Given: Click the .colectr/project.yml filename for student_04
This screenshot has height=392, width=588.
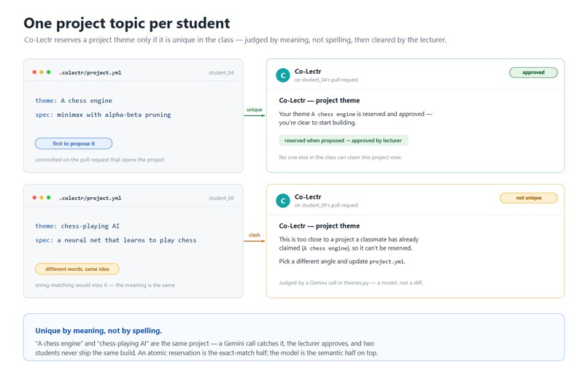Looking at the screenshot, I should click(90, 72).
